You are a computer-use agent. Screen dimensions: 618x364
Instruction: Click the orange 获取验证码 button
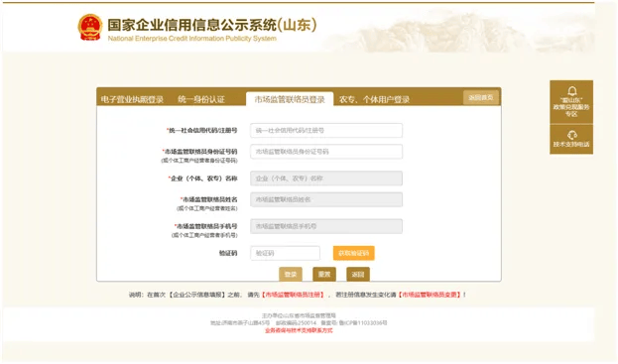click(353, 253)
